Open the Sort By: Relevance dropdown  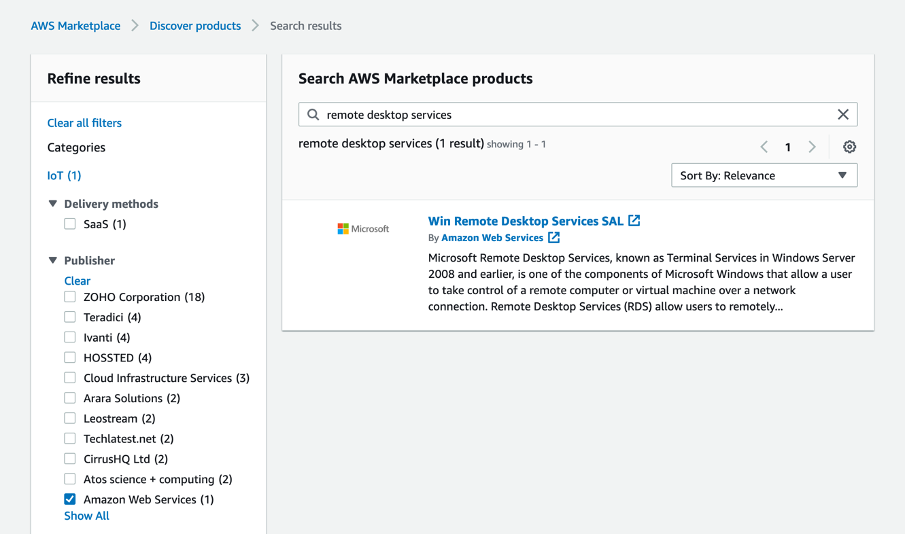coord(764,176)
